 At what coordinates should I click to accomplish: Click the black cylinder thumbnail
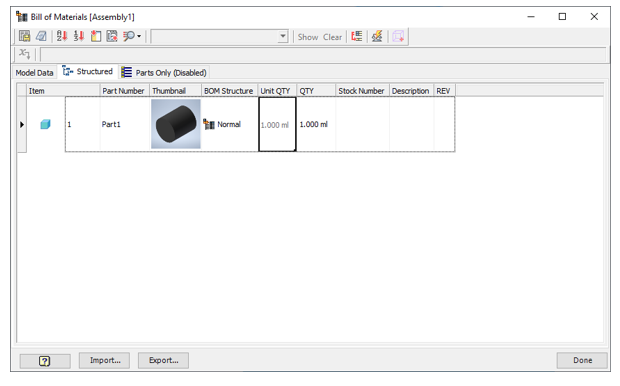pos(176,124)
